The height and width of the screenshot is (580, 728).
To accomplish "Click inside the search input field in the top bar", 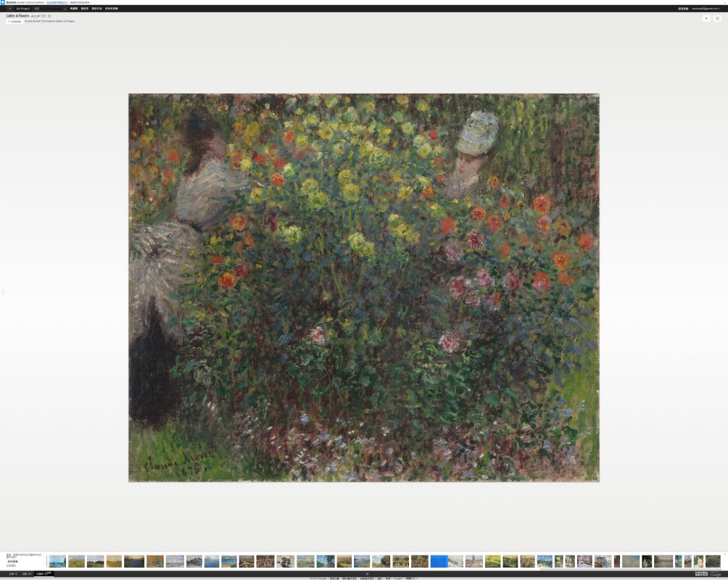I will [x=47, y=9].
